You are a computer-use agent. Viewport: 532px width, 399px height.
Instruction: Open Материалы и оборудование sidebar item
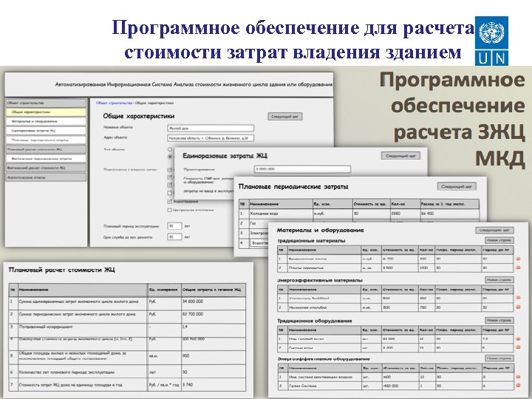tap(46, 121)
